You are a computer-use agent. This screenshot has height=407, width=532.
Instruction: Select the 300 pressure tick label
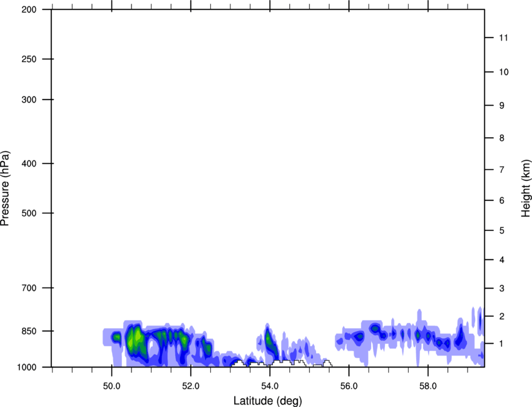point(29,100)
